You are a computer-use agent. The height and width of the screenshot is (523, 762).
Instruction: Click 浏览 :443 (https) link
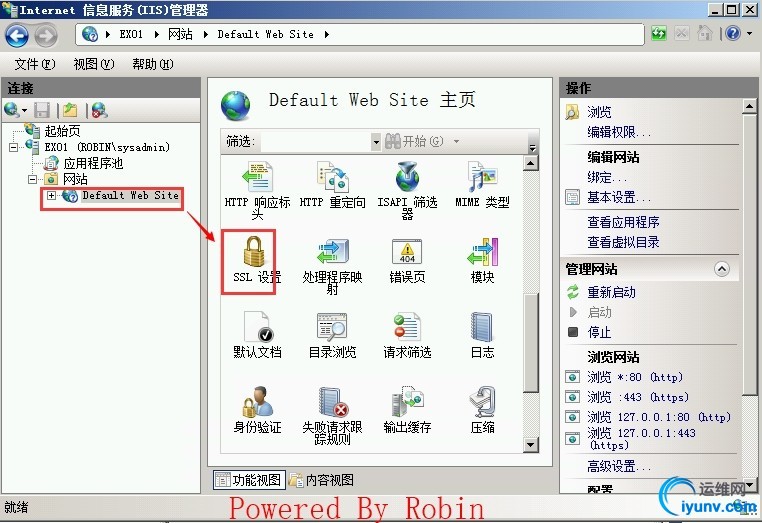point(638,397)
